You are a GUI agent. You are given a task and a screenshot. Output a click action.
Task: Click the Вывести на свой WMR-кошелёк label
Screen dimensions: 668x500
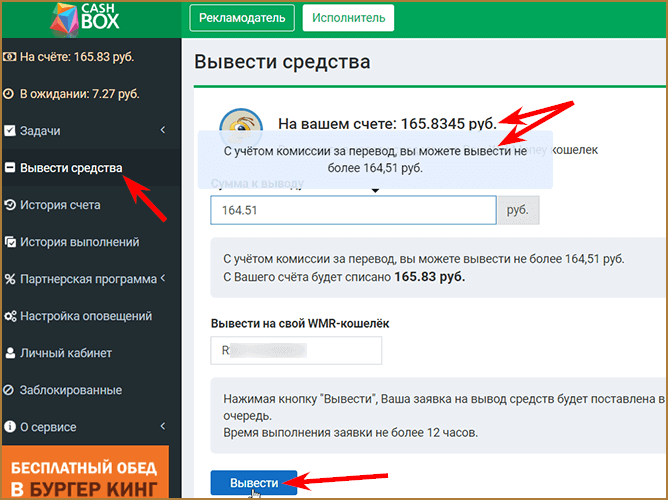(x=300, y=324)
